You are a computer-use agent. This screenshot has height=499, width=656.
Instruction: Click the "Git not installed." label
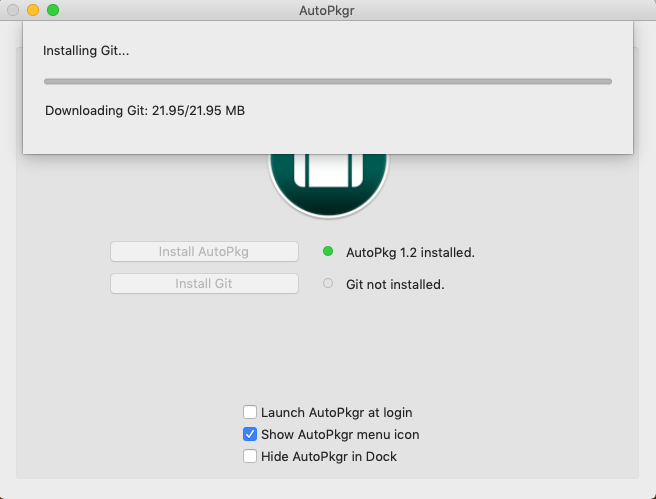coord(395,284)
